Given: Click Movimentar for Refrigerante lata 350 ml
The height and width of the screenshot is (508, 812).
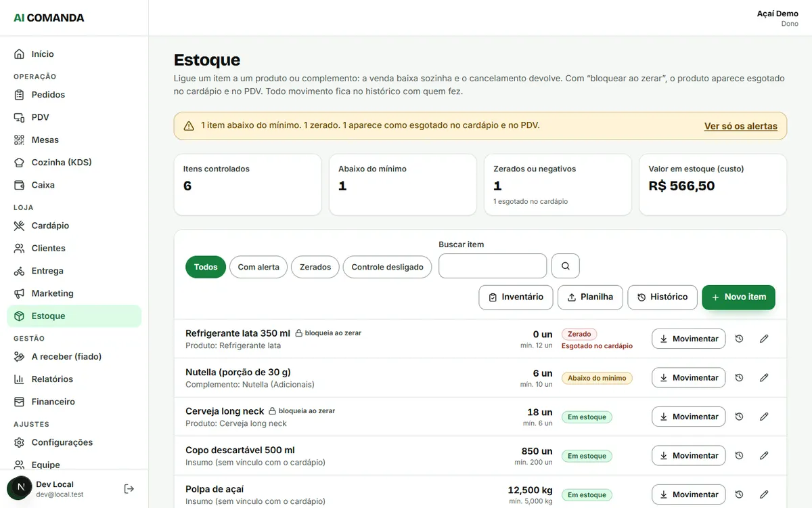Looking at the screenshot, I should (x=689, y=339).
